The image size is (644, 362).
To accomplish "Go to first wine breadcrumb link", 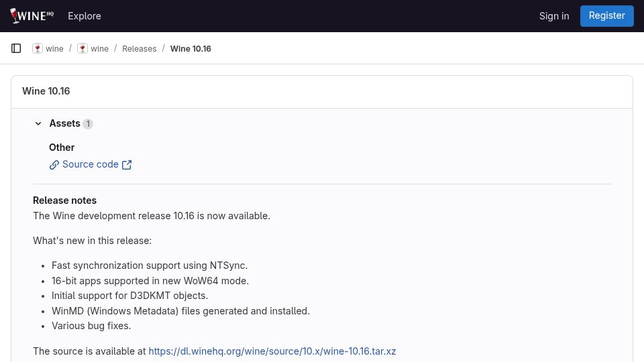I will point(54,48).
